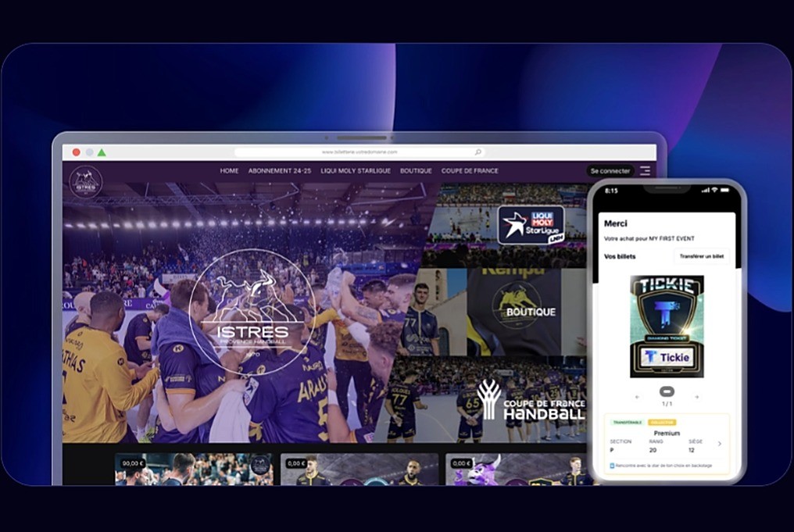The height and width of the screenshot is (532, 794).
Task: Click the large Istres Provence Handball emblem
Action: click(252, 312)
